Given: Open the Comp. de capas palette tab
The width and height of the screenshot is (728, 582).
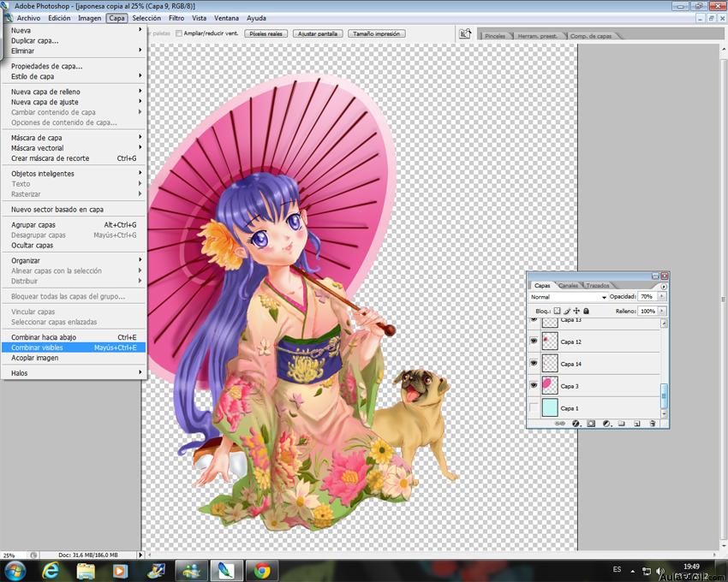Looking at the screenshot, I should [591, 36].
